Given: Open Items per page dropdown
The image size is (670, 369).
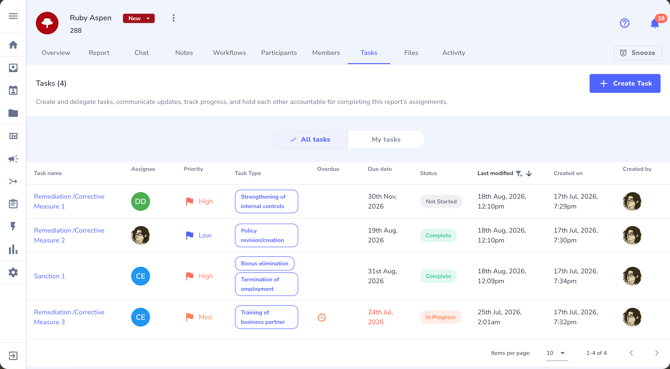Looking at the screenshot, I should point(556,353).
